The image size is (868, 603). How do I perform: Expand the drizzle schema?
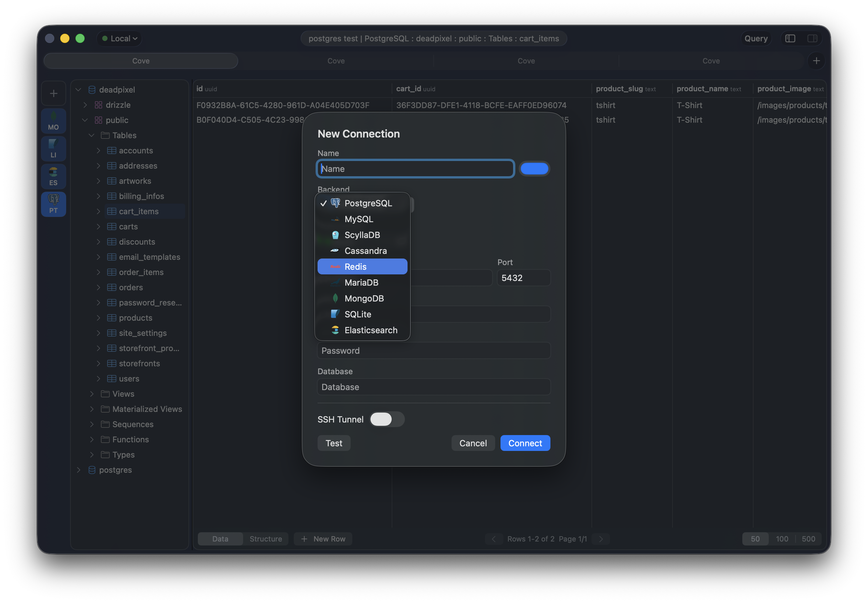tap(85, 105)
